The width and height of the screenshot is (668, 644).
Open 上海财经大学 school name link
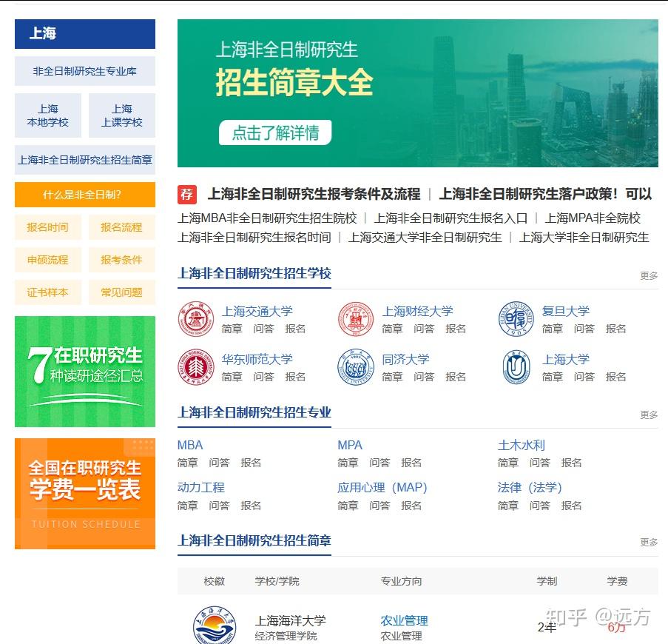[x=417, y=311]
